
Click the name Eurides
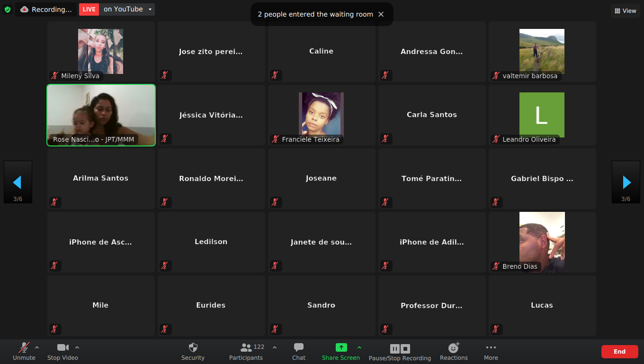(x=211, y=305)
